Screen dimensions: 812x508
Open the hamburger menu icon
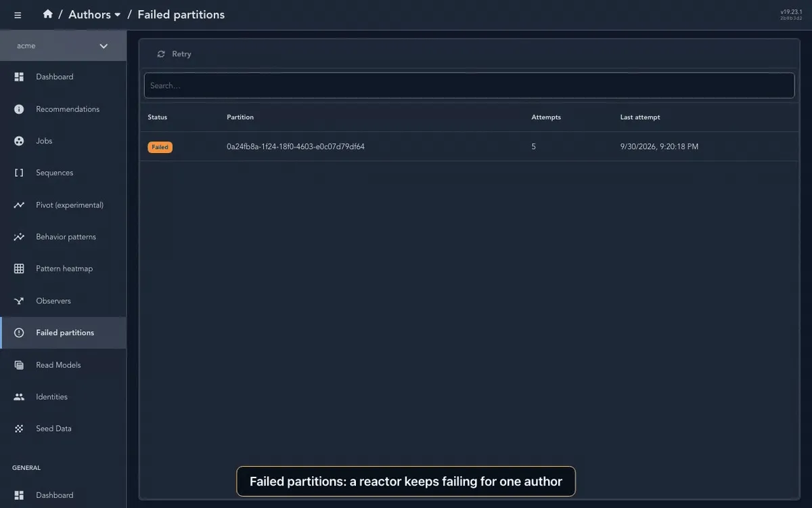coord(18,15)
